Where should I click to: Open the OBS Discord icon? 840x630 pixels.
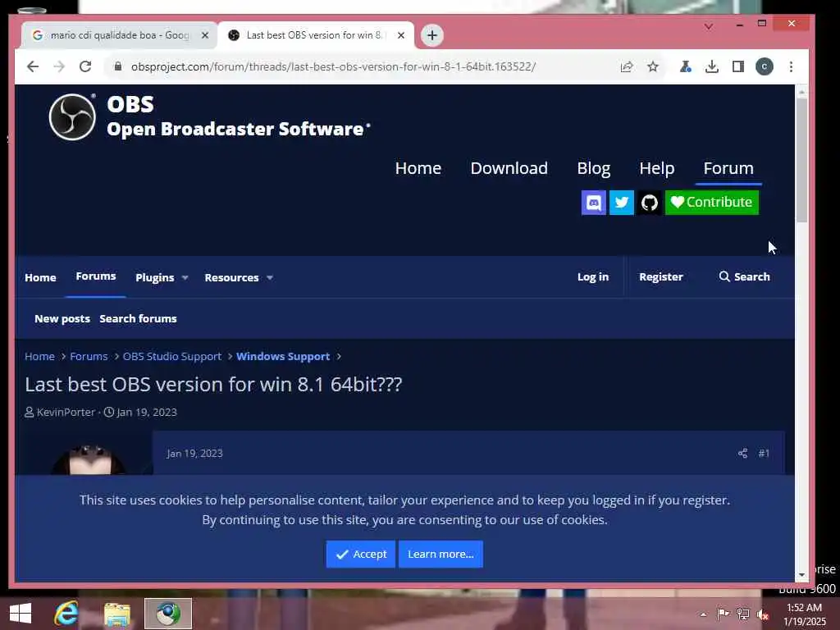pyautogui.click(x=594, y=203)
